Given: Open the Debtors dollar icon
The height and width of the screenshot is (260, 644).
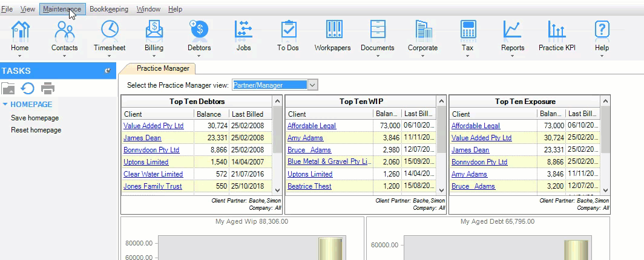Looking at the screenshot, I should (199, 30).
